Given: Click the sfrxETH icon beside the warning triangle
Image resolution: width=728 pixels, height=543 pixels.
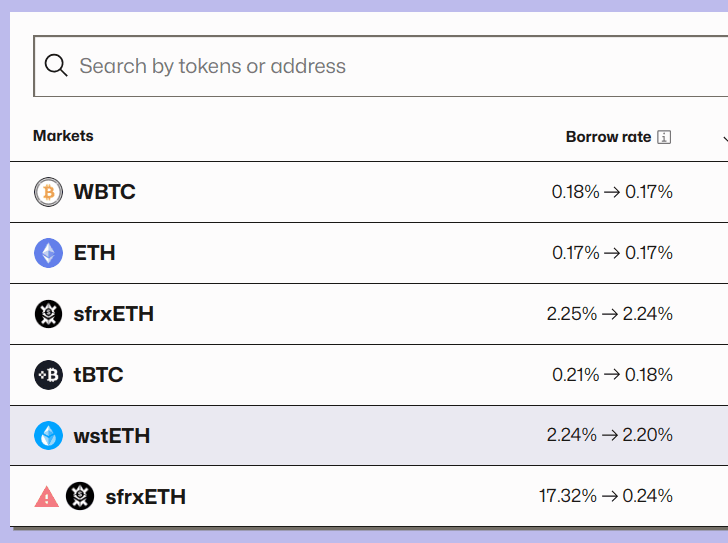Looking at the screenshot, I should coord(80,496).
